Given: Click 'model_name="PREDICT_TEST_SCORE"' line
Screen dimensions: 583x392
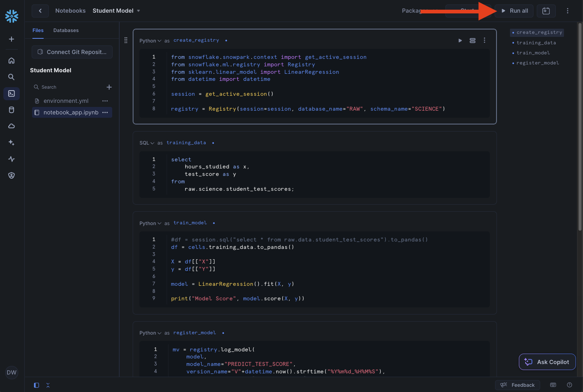Looking at the screenshot, I should coord(241,364).
